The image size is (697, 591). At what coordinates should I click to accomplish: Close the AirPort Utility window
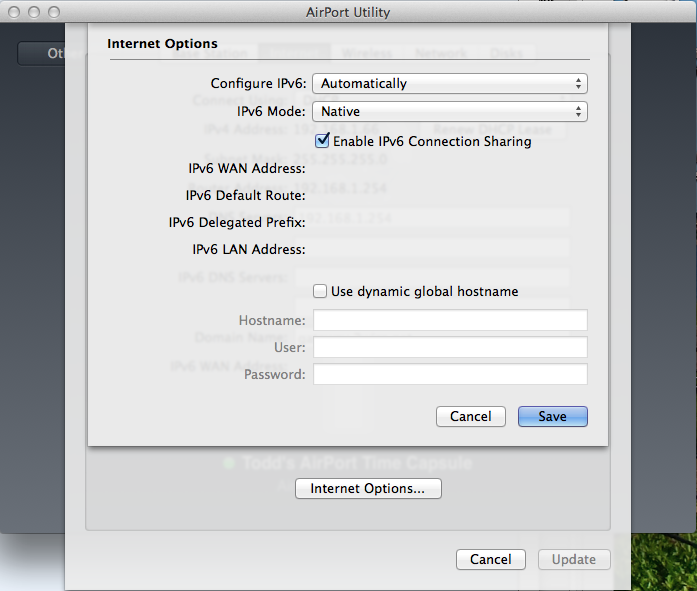click(14, 12)
